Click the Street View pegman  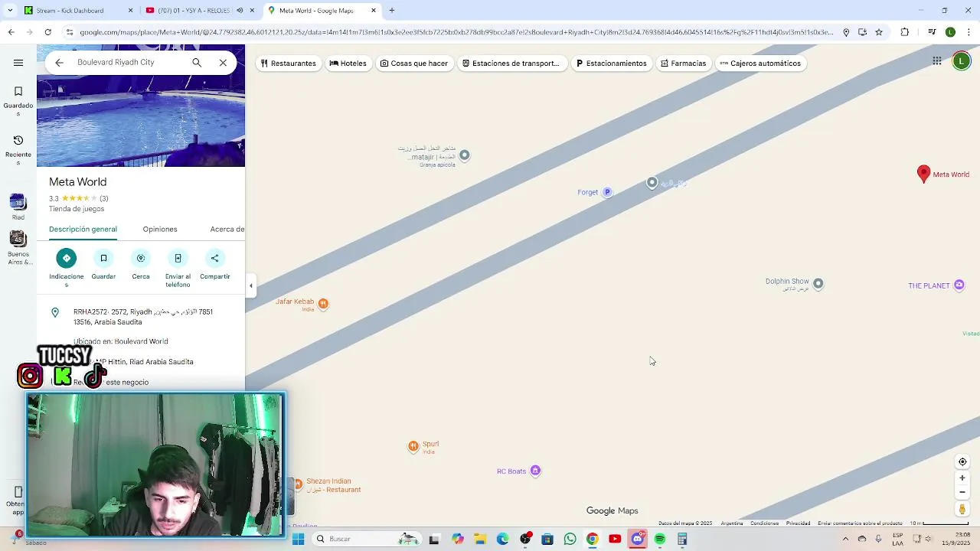point(962,509)
